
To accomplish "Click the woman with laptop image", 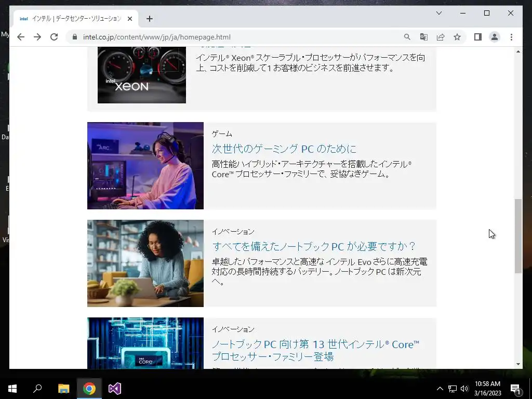I will pos(145,263).
